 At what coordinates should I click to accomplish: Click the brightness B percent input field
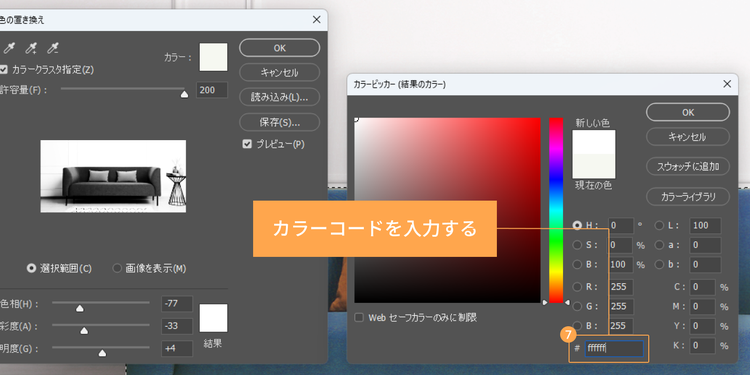pos(620,265)
